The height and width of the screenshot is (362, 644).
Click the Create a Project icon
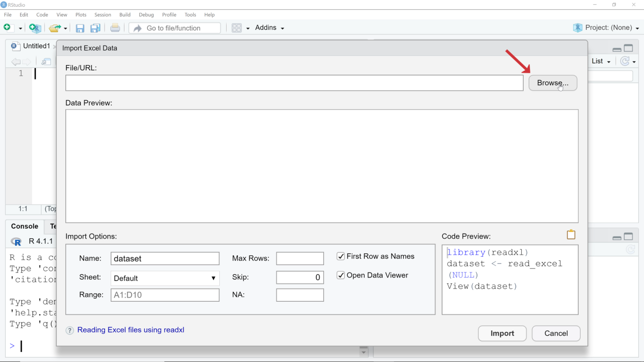(35, 28)
